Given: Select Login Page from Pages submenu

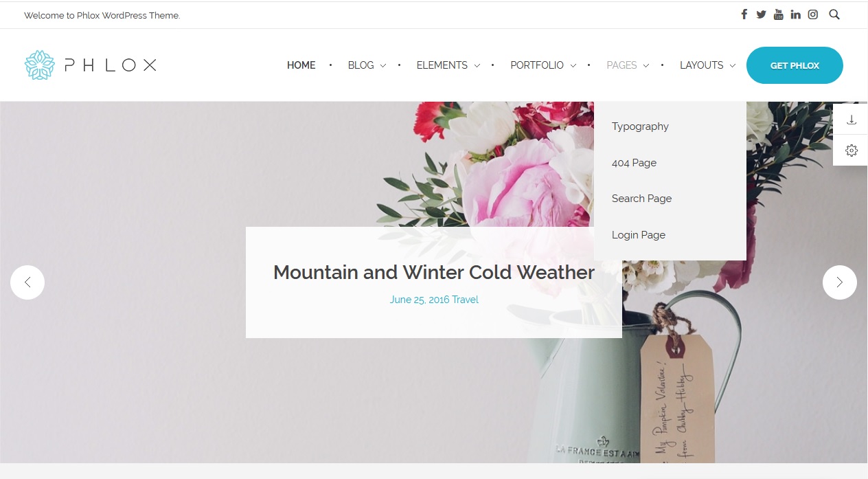Looking at the screenshot, I should 639,235.
